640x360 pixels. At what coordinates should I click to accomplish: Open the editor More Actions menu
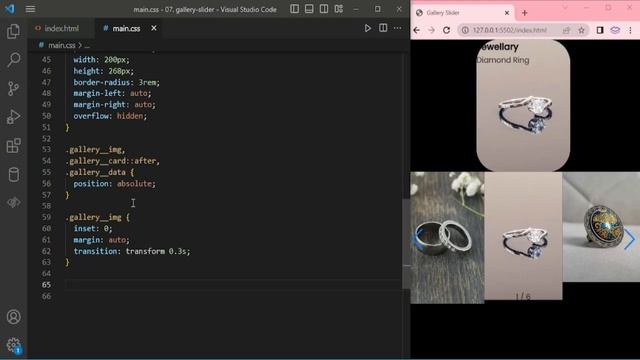(x=398, y=28)
